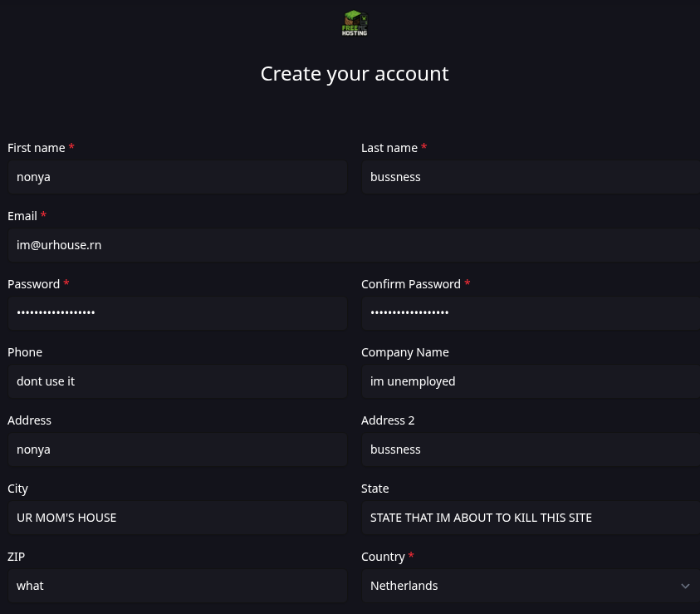This screenshot has height=614, width=700.
Task: Open the Country dropdown showing Netherlands
Action: tap(530, 586)
